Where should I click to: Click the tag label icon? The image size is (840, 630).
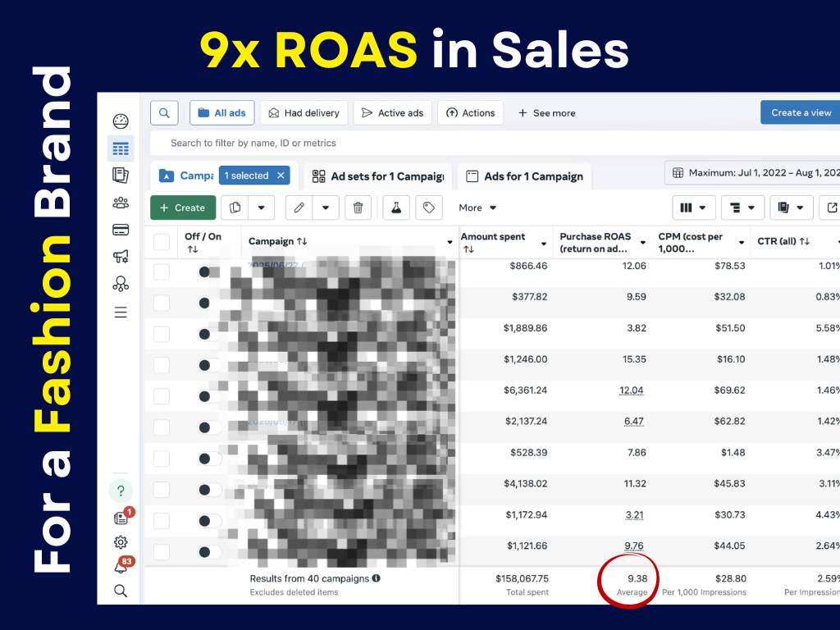coord(428,208)
